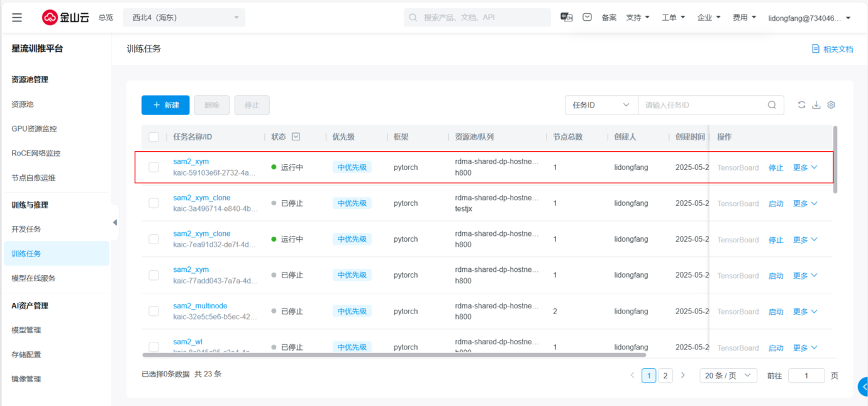The image size is (868, 406).
Task: Click the refresh table icon
Action: 801,105
